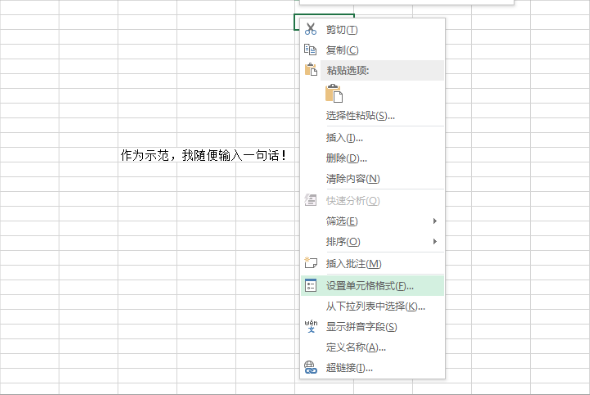Click the Insert Comment note icon
This screenshot has height=395, width=590.
tap(310, 263)
